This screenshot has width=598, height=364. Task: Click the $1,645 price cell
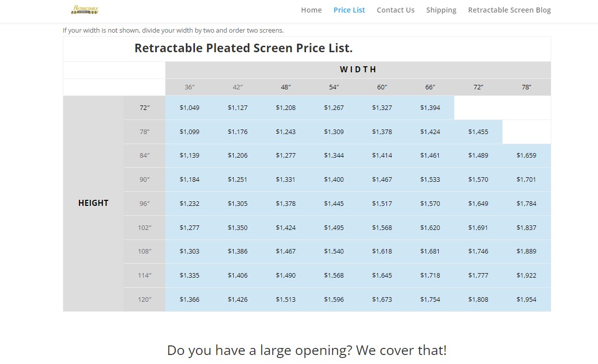tap(382, 275)
